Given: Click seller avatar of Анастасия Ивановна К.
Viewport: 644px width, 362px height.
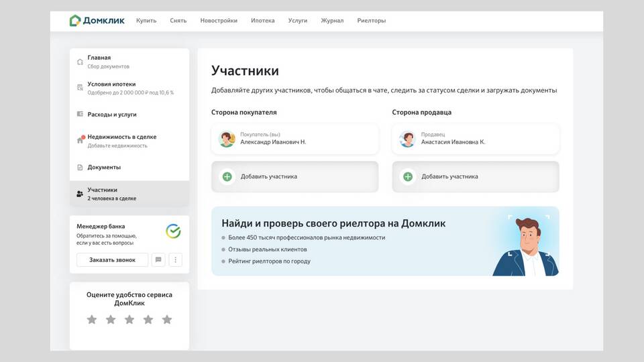Looking at the screenshot, I should pos(407,139).
